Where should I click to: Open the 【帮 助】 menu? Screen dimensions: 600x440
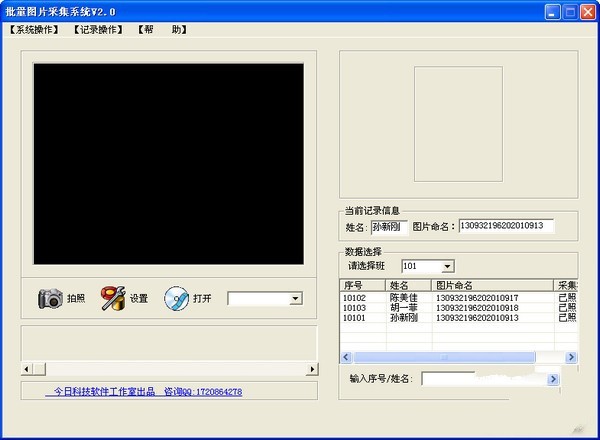pos(162,29)
